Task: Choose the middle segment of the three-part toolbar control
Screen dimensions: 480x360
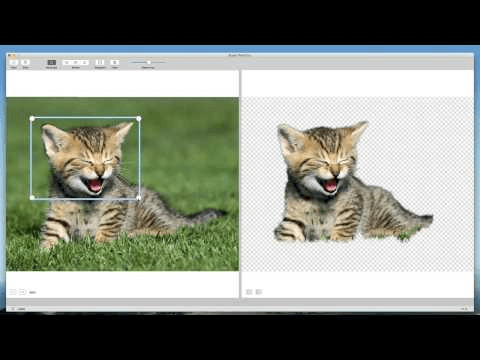Action: tap(76, 62)
